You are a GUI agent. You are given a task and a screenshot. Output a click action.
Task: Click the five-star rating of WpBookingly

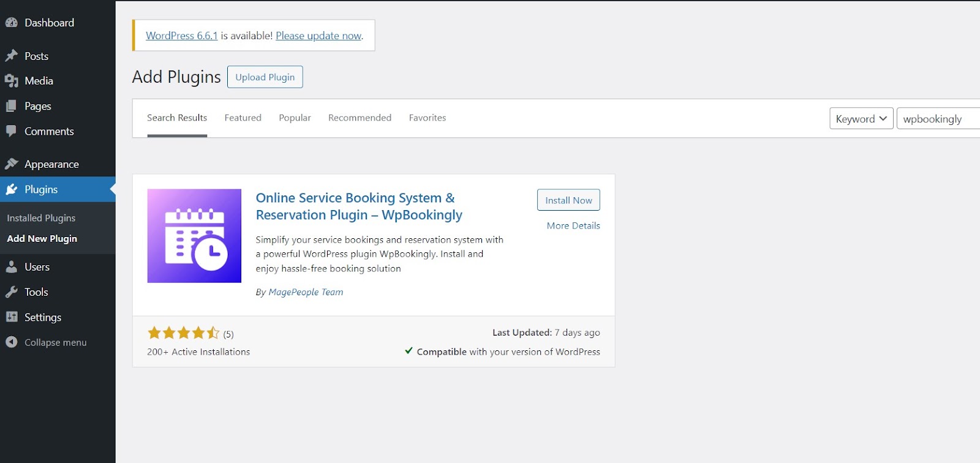click(183, 333)
